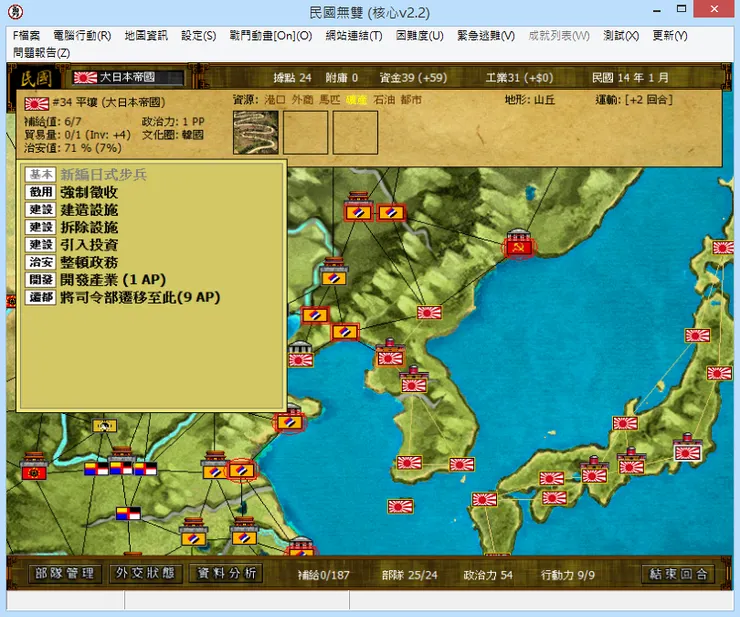Choose 將司令部遷移至此(9 AP) action
The width and height of the screenshot is (740, 617).
[140, 297]
